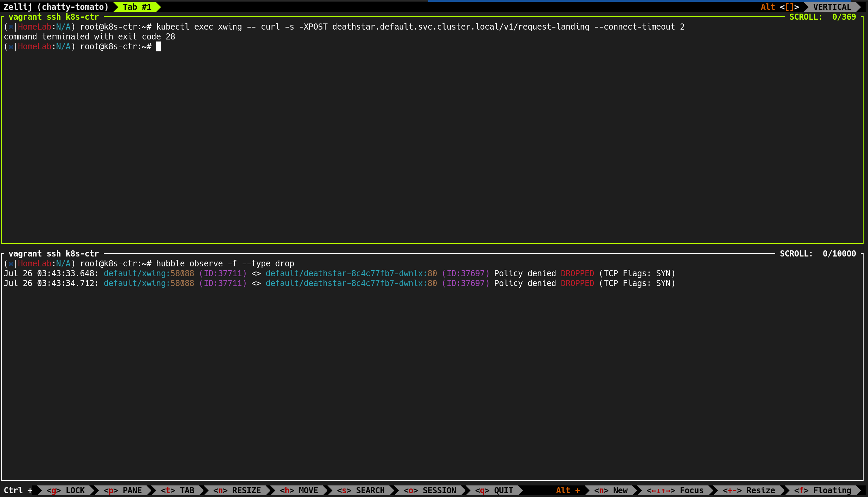Click 'command terminated with exit code 28' line
The image size is (868, 497).
pos(89,36)
